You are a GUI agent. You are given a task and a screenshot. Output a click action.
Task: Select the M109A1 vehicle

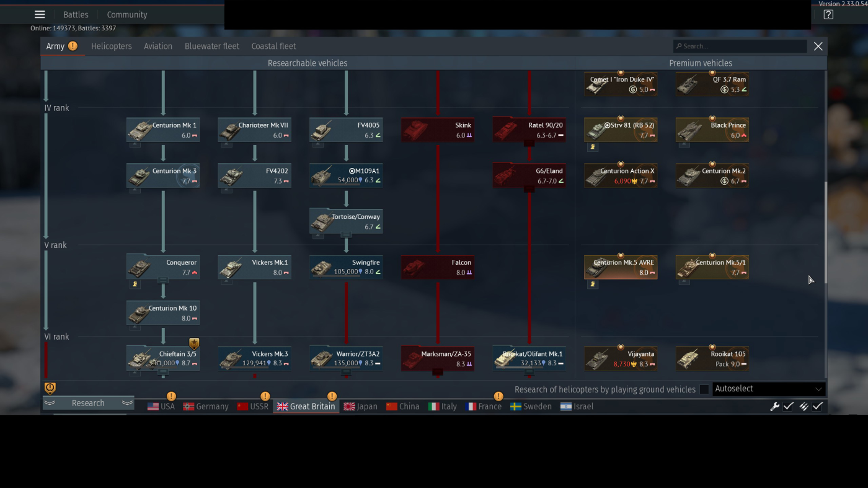click(346, 176)
